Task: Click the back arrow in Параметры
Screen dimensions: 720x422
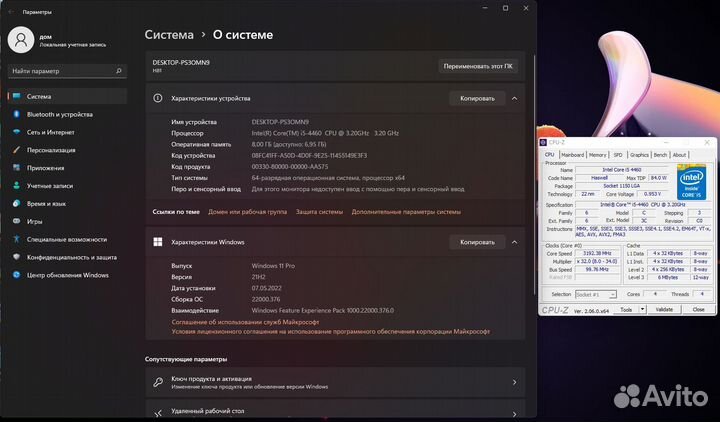Action: [11, 11]
